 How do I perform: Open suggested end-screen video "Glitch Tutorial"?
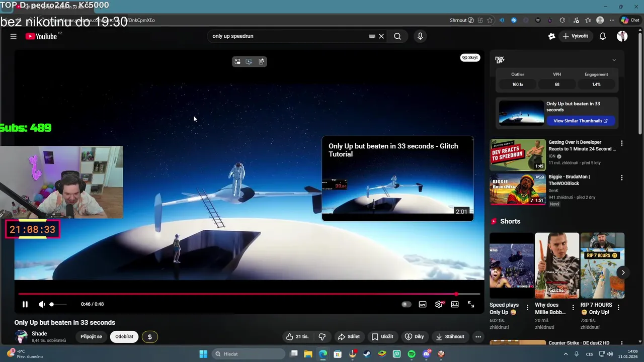click(397, 178)
